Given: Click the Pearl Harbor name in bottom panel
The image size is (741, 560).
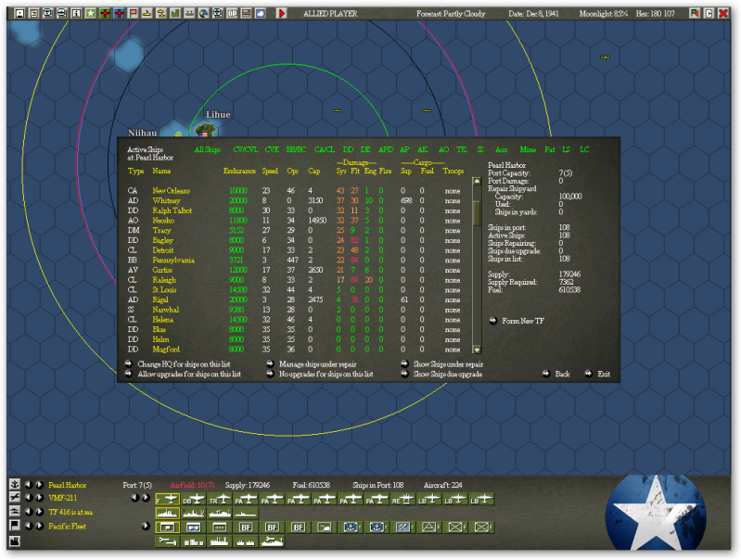Looking at the screenshot, I should tap(67, 485).
